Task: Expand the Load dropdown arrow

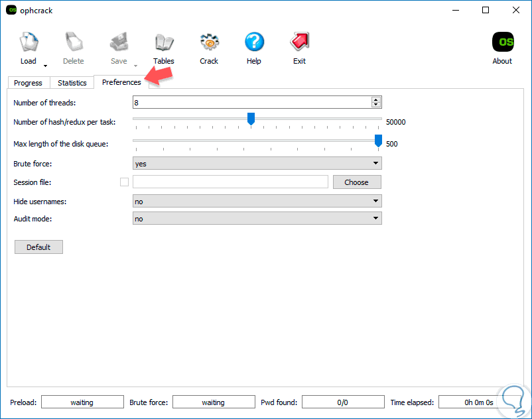Action: coord(45,66)
